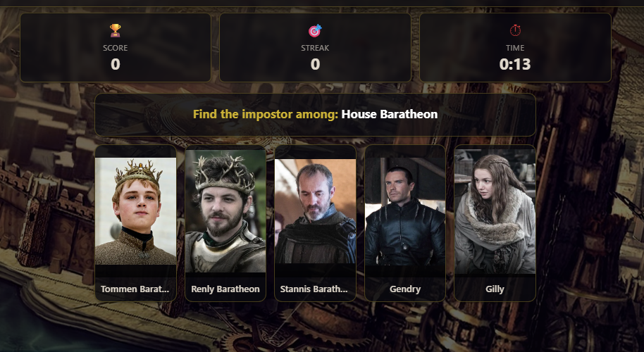Screen dimensions: 644x352
Task: Select the Stannis Baratheon portrait
Action: click(x=315, y=211)
